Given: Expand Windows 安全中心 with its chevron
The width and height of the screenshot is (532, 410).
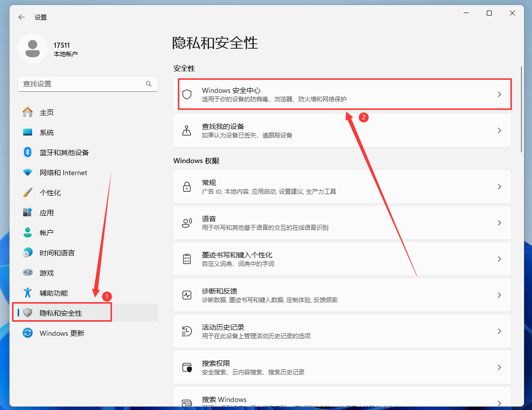Looking at the screenshot, I should point(499,94).
